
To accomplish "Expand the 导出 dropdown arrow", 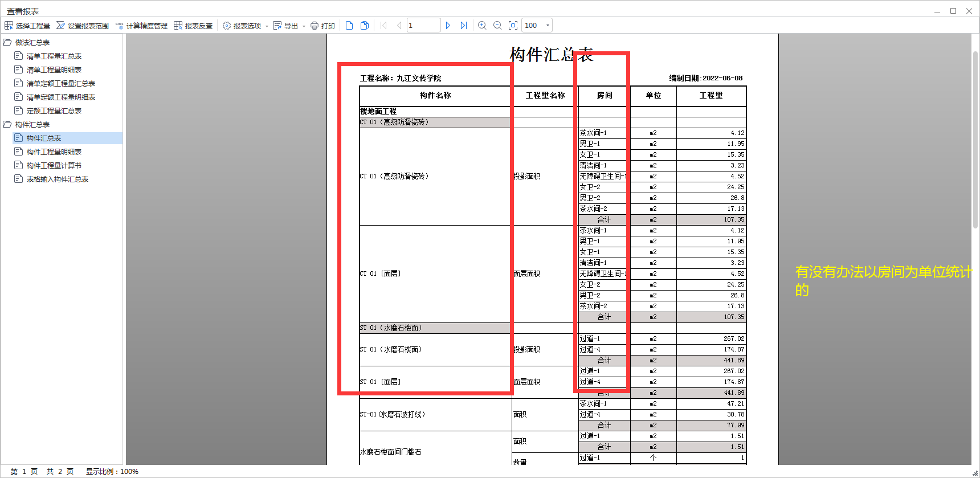I will [x=304, y=26].
